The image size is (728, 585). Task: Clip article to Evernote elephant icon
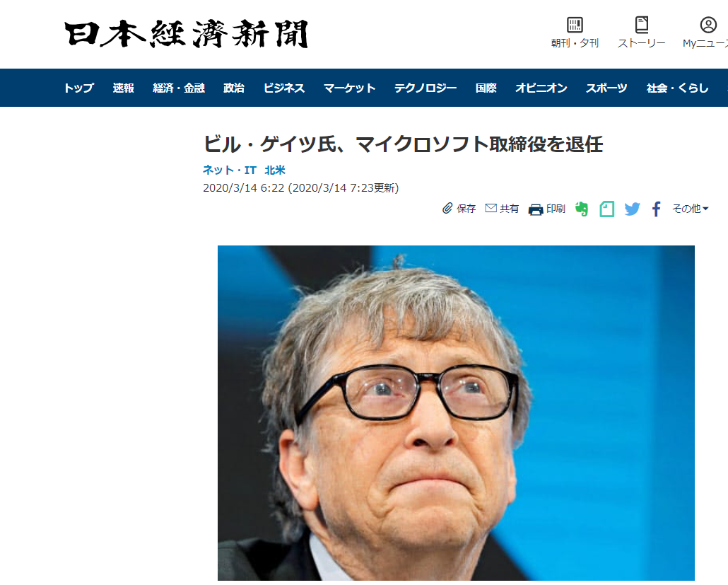click(x=581, y=209)
